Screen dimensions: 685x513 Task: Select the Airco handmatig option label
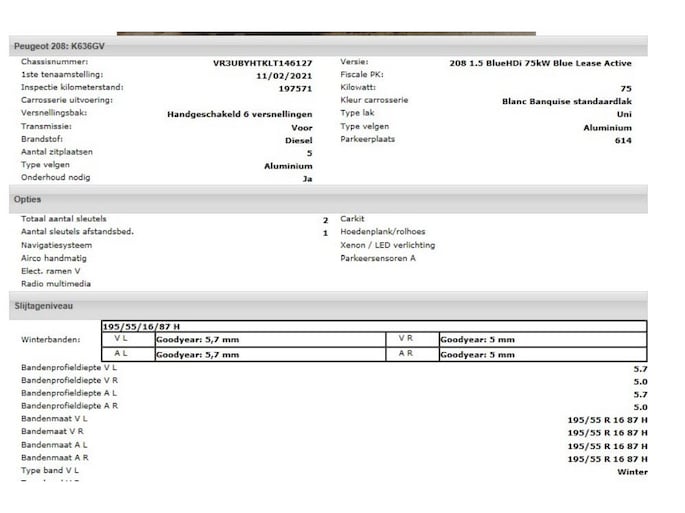tap(52, 258)
